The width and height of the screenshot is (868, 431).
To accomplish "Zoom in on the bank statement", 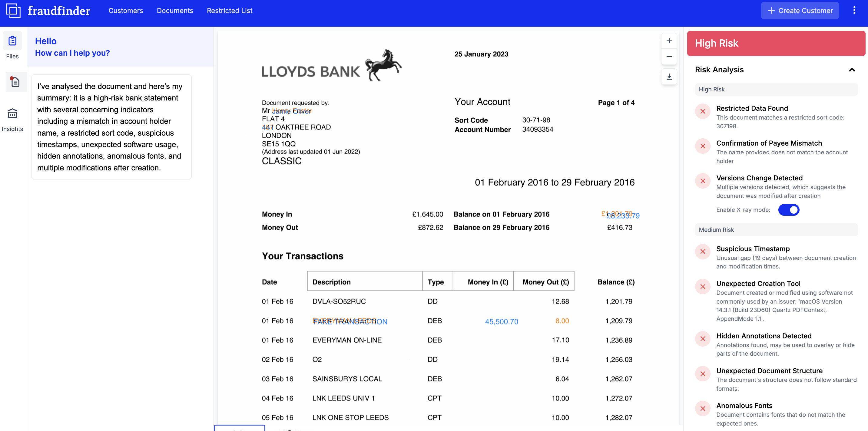I will (669, 41).
